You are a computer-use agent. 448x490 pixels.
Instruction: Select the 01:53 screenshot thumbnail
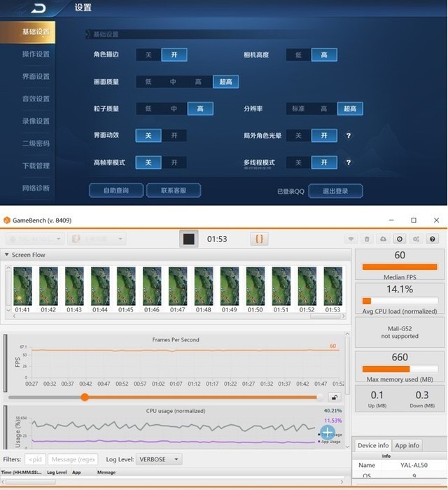coord(333,286)
